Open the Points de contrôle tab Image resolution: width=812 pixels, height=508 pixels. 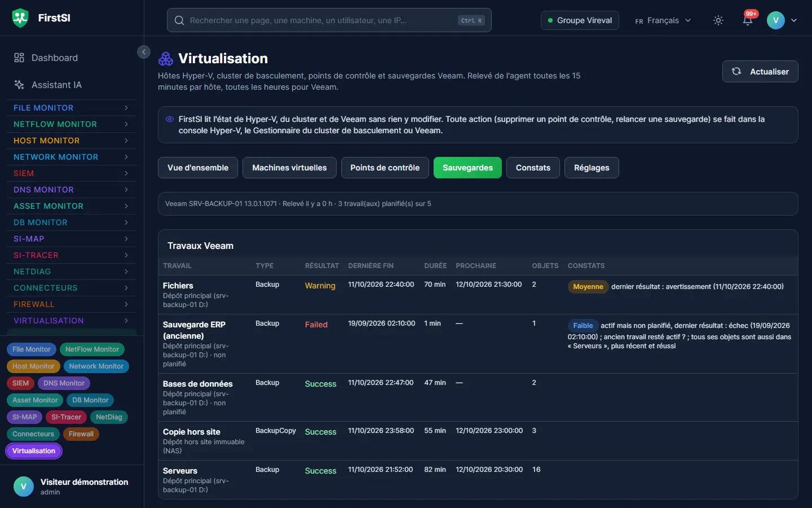pos(385,168)
